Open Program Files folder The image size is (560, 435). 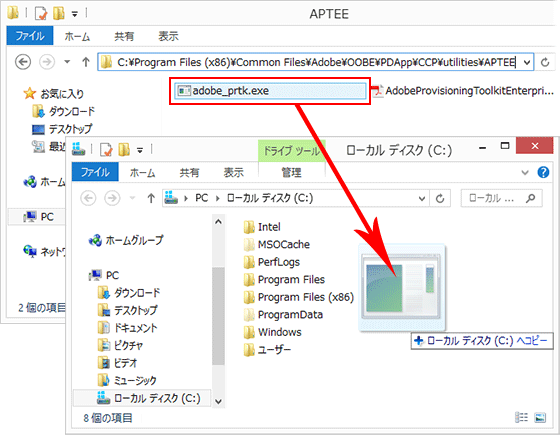click(284, 280)
